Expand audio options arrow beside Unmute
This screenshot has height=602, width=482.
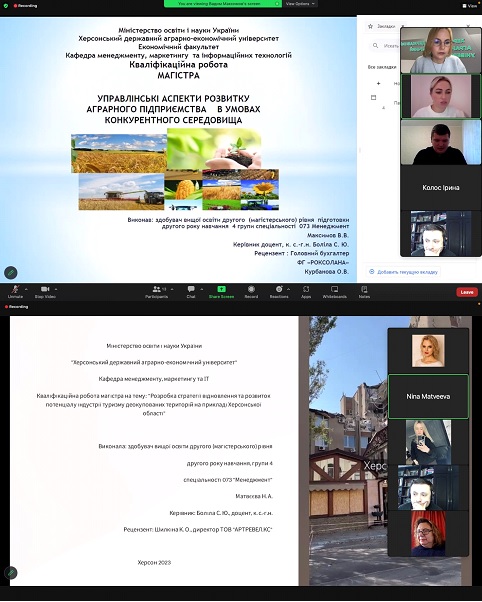26,289
